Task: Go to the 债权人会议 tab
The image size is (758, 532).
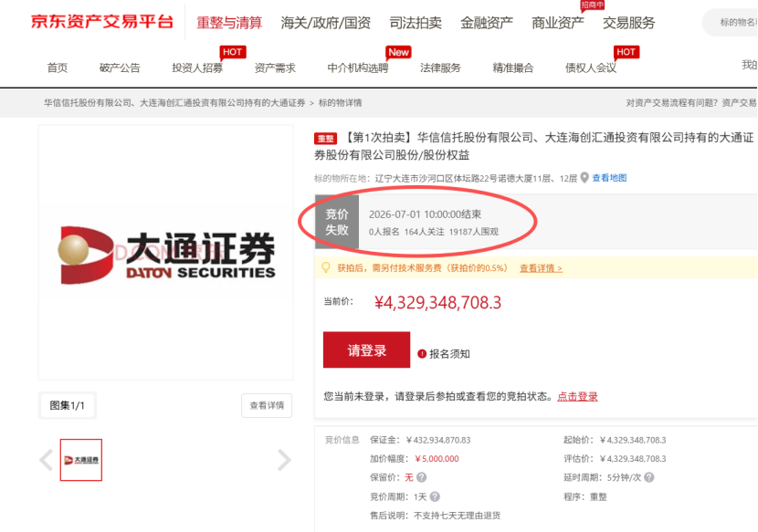Action: 591,68
